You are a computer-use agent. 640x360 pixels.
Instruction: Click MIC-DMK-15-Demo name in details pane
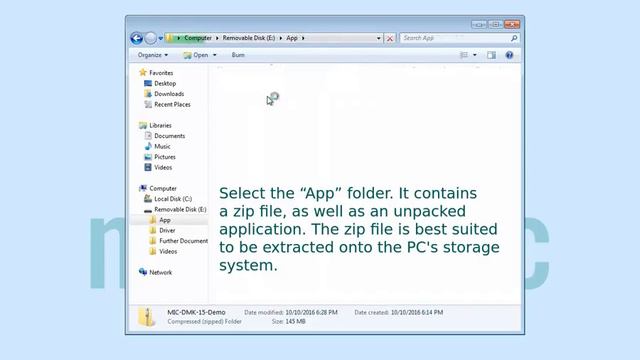point(196,312)
